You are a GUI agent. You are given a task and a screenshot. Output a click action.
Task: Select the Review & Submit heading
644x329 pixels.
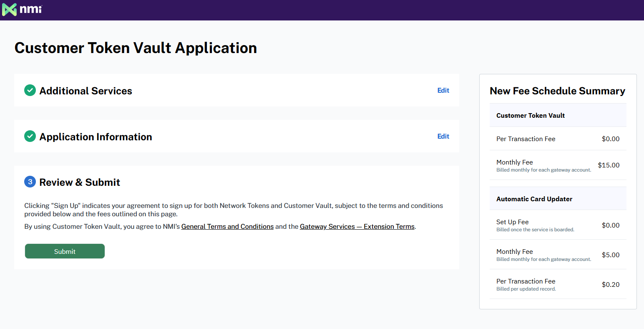click(80, 182)
